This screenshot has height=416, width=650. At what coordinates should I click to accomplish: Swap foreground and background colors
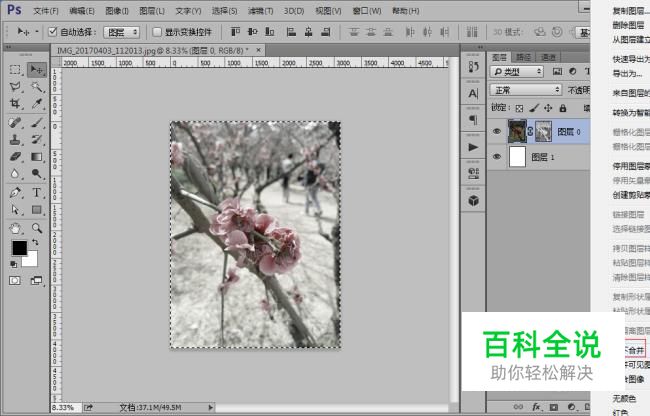(x=36, y=242)
